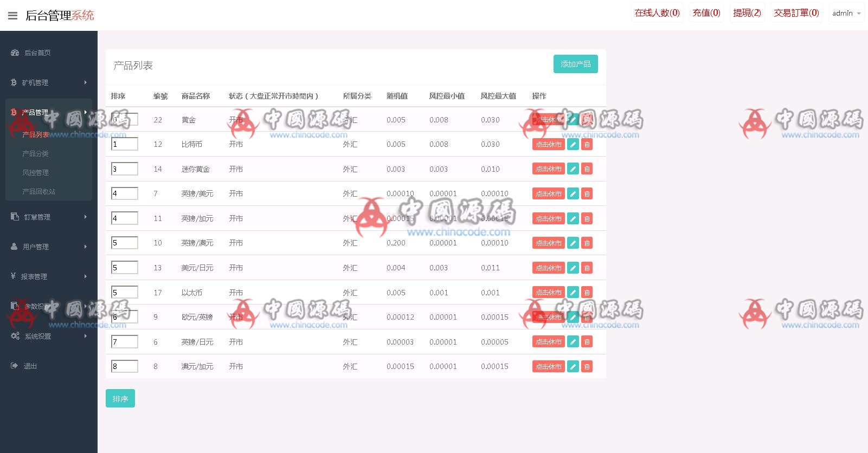Click the 报表管理 yen icon
This screenshot has width=868, height=453.
[x=13, y=276]
